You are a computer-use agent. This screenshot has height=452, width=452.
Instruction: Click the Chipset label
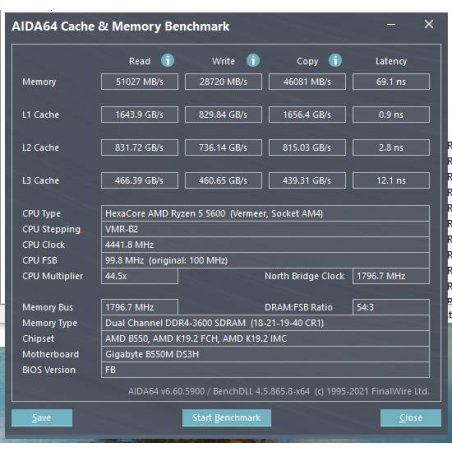tap(38, 339)
